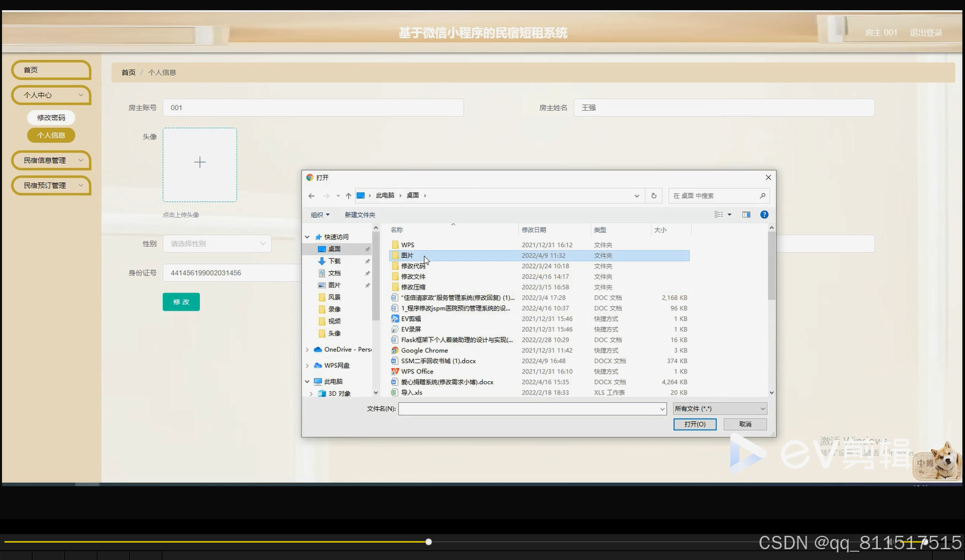Expand the 个人中心 sidebar menu

(51, 95)
